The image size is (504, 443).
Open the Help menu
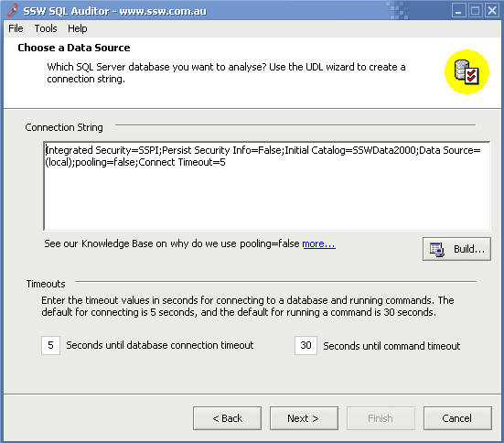[78, 28]
